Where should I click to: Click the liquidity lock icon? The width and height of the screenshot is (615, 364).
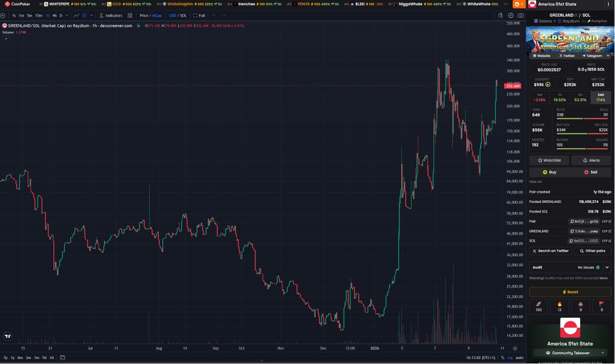[548, 84]
